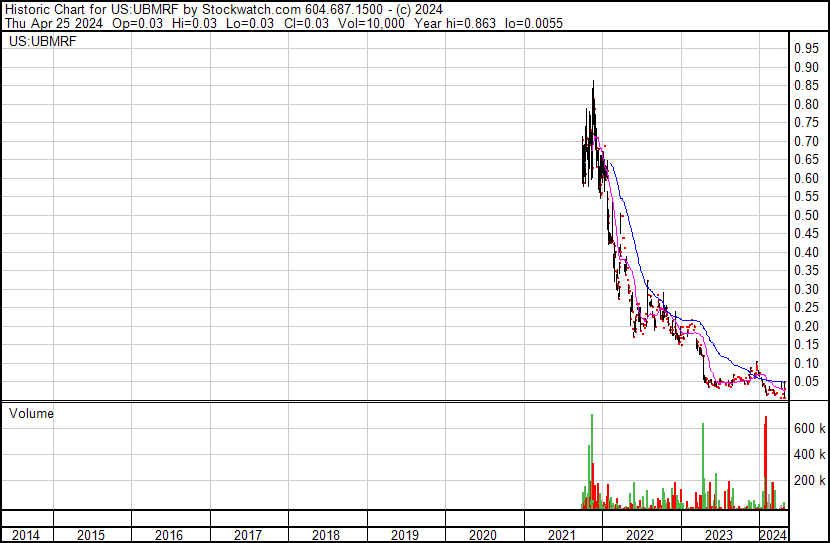Click the tall green 2021 volume bar
This screenshot has height=543, width=830.
pos(592,461)
